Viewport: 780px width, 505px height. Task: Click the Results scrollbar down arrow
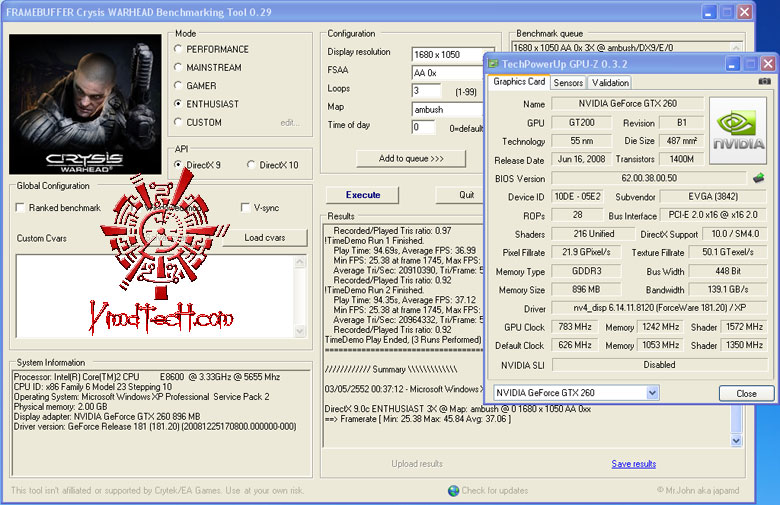click(736, 440)
